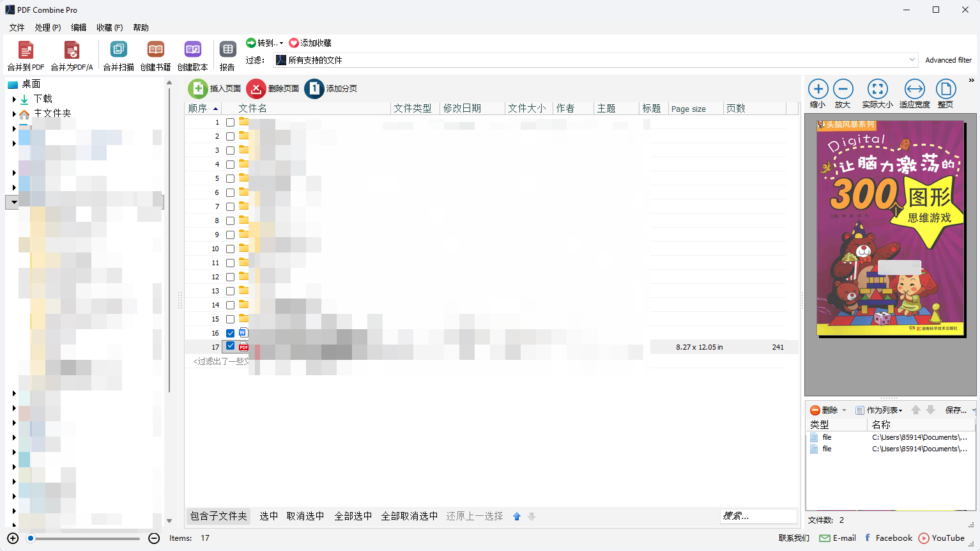
Task: Move selection up with blue arrow
Action: coord(517,516)
